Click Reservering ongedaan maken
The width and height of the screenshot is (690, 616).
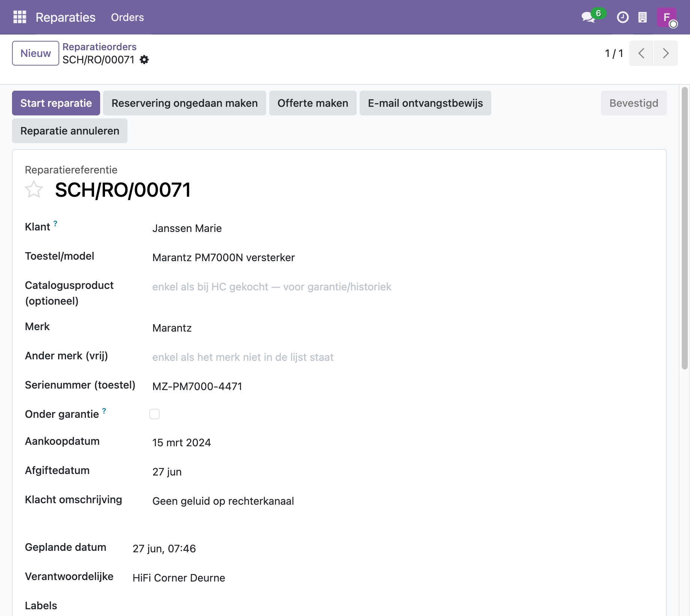click(x=184, y=103)
